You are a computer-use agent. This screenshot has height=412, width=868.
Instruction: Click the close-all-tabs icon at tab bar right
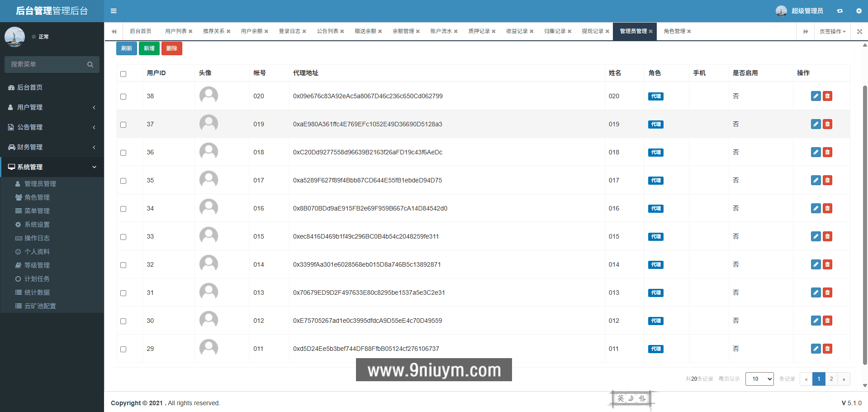[859, 31]
